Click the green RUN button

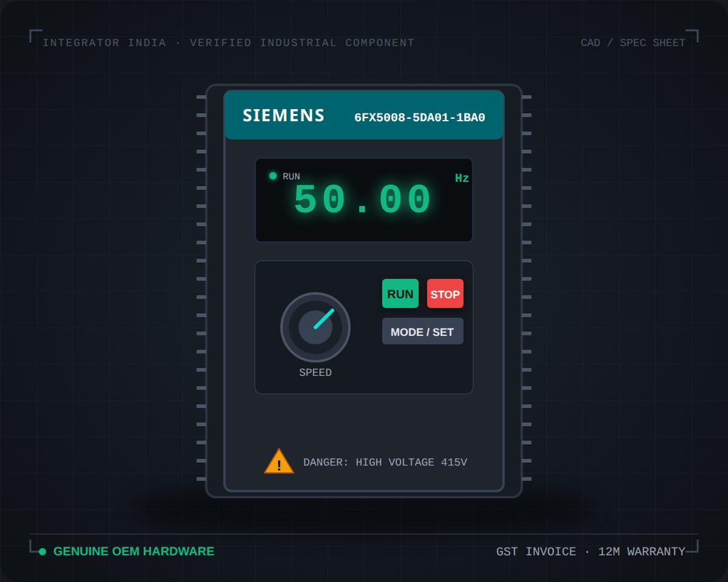(400, 293)
